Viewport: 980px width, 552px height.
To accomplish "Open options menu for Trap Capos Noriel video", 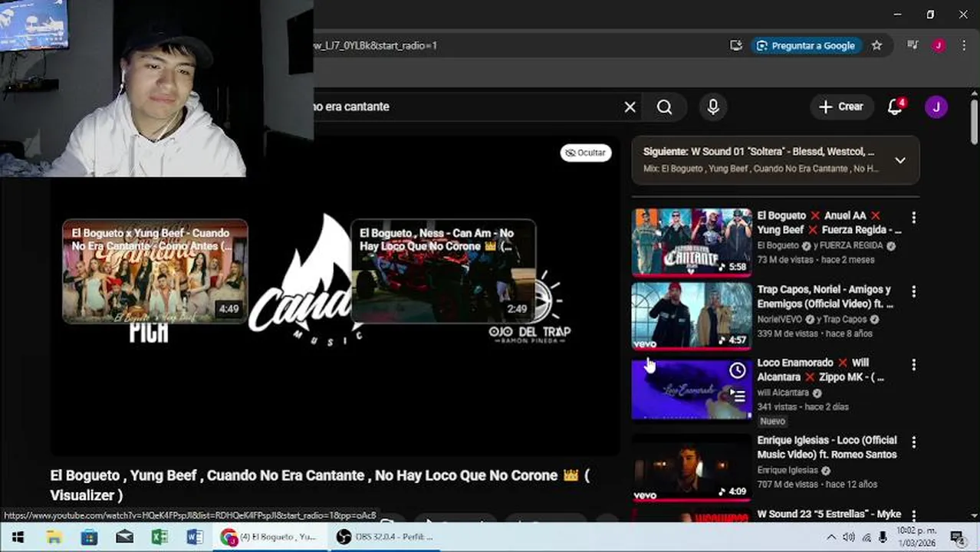I will (913, 291).
